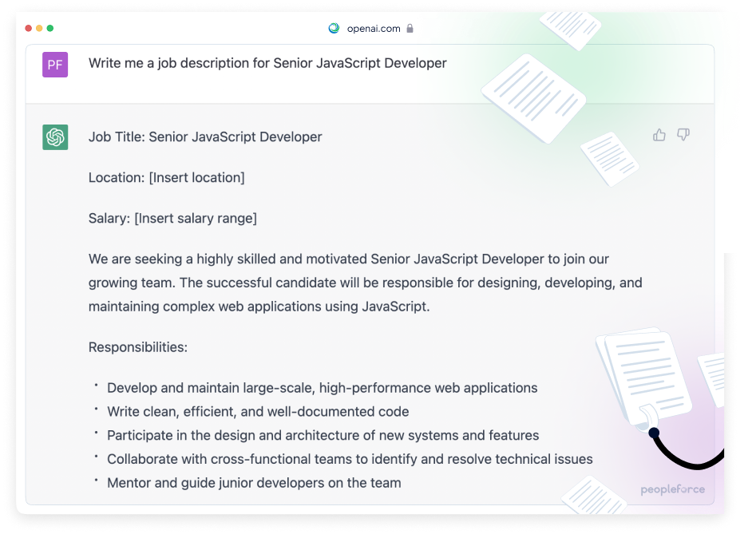Click the yellow minimize window button
This screenshot has width=756, height=534.
point(39,29)
